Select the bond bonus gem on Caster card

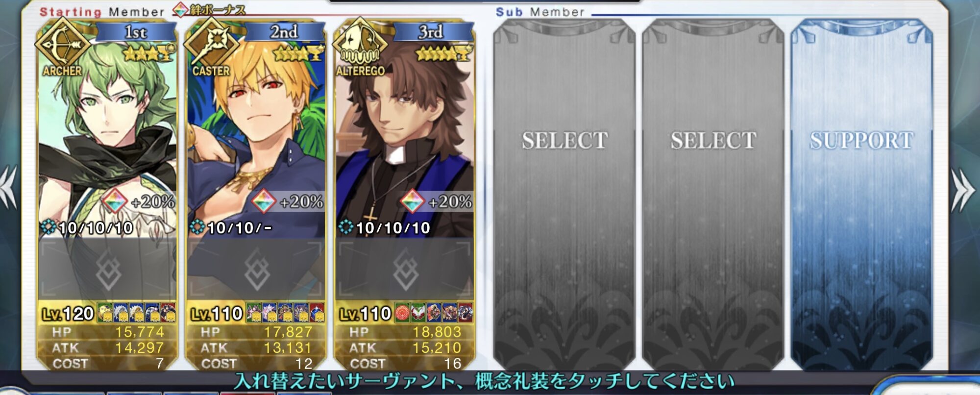(x=264, y=201)
